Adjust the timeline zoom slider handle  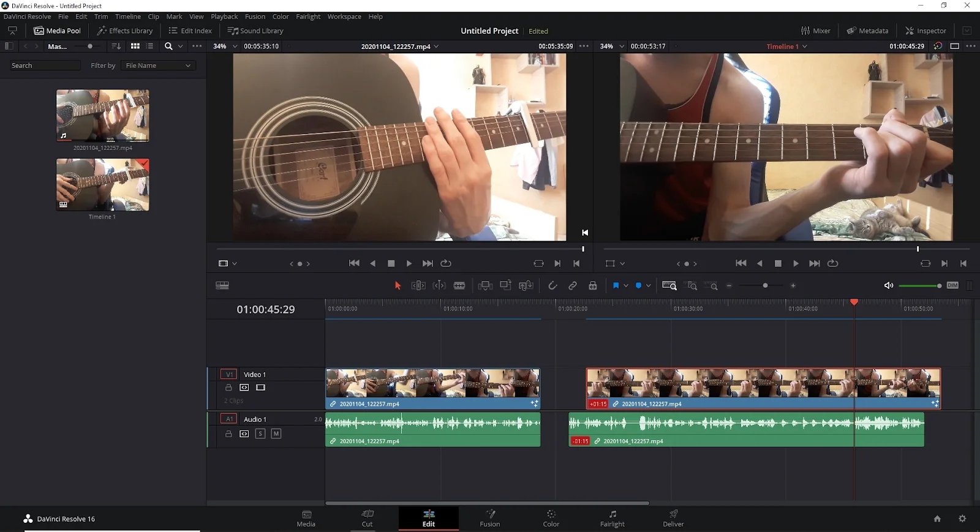pyautogui.click(x=765, y=286)
